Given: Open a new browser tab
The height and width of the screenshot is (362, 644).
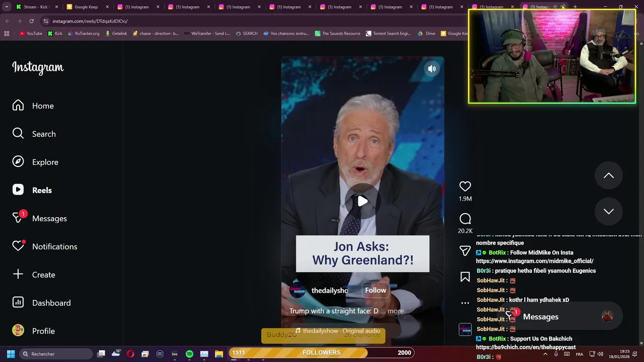Looking at the screenshot, I should pos(575,7).
